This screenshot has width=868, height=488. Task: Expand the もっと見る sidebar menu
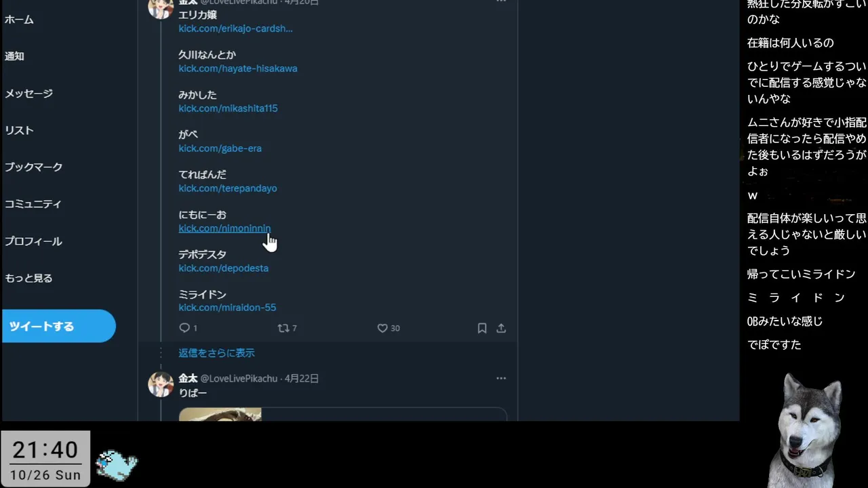[28, 278]
